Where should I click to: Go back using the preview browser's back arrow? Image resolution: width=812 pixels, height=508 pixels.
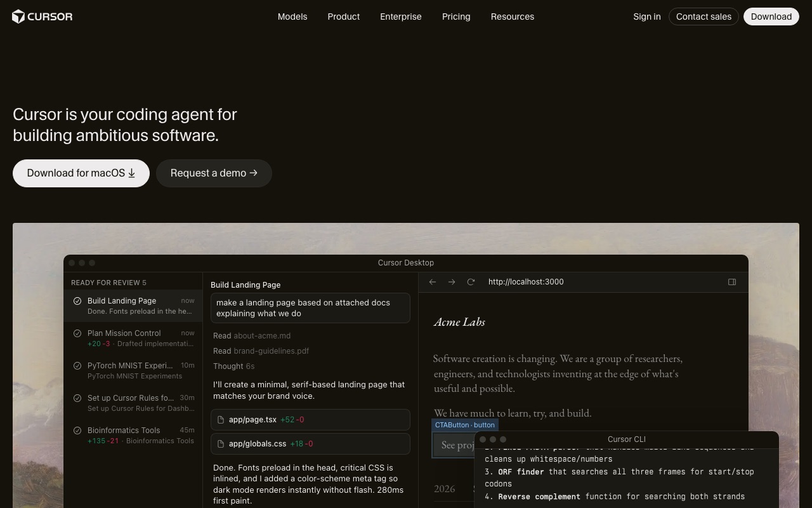tap(433, 282)
